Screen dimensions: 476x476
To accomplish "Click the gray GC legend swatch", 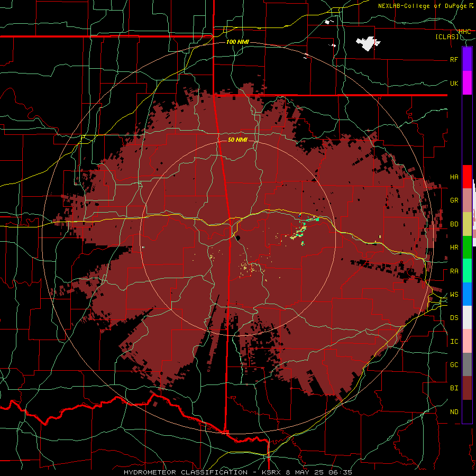I will (x=467, y=364).
